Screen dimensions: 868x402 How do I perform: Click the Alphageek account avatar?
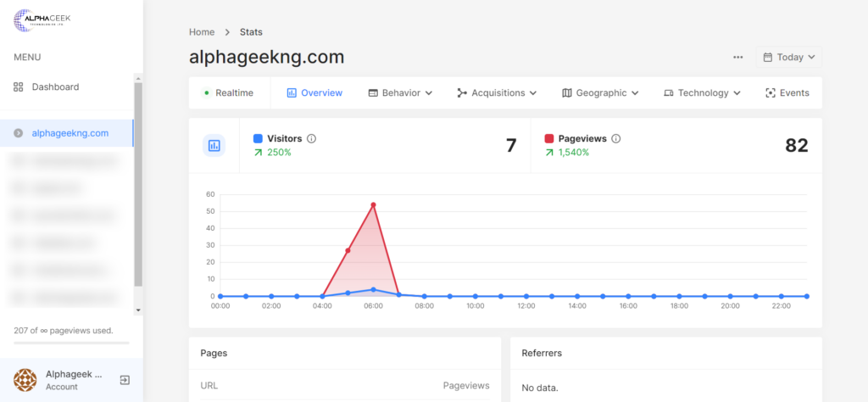point(25,381)
